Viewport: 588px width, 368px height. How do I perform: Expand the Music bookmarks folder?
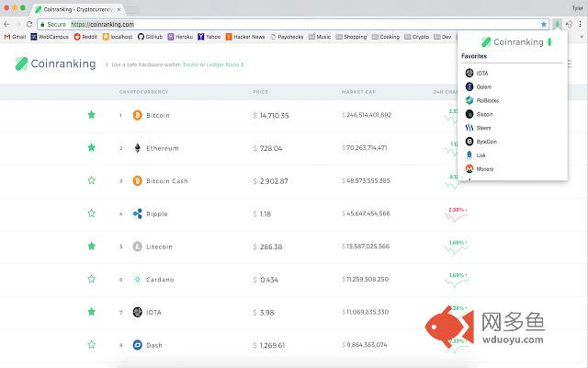click(x=320, y=37)
